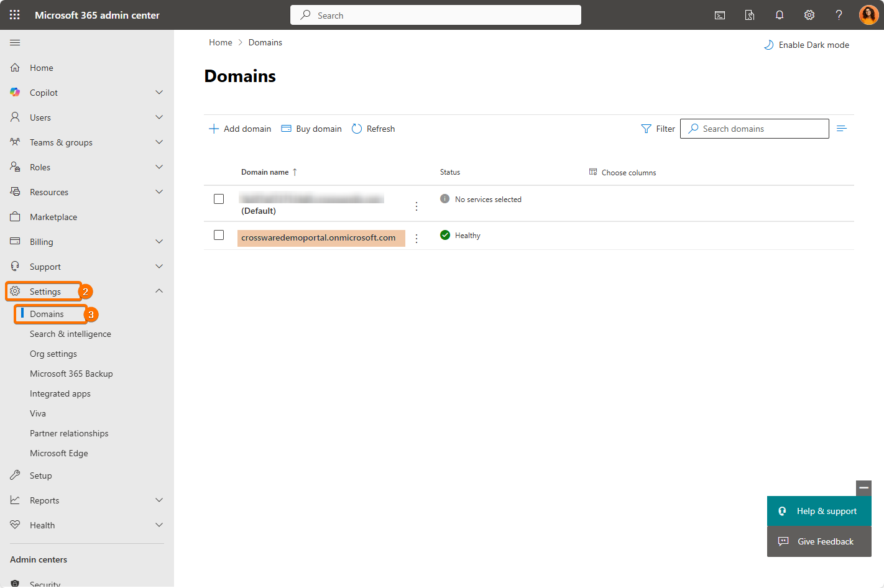Open Cloud Shell icon in header
This screenshot has width=884, height=588.
[720, 15]
